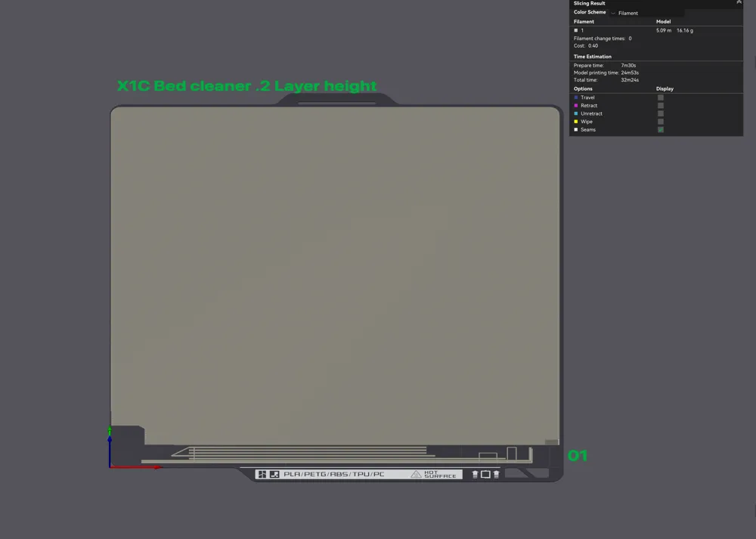The image size is (756, 539).
Task: Click the plate name 'X1C Bed cleaner .2 Layer height'
Action: (247, 86)
